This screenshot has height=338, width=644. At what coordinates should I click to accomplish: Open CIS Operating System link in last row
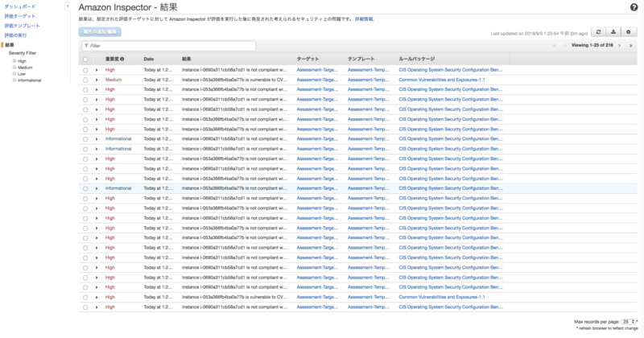(x=451, y=307)
